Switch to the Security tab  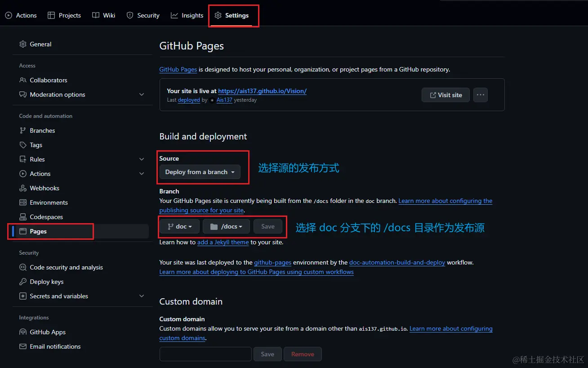point(143,15)
